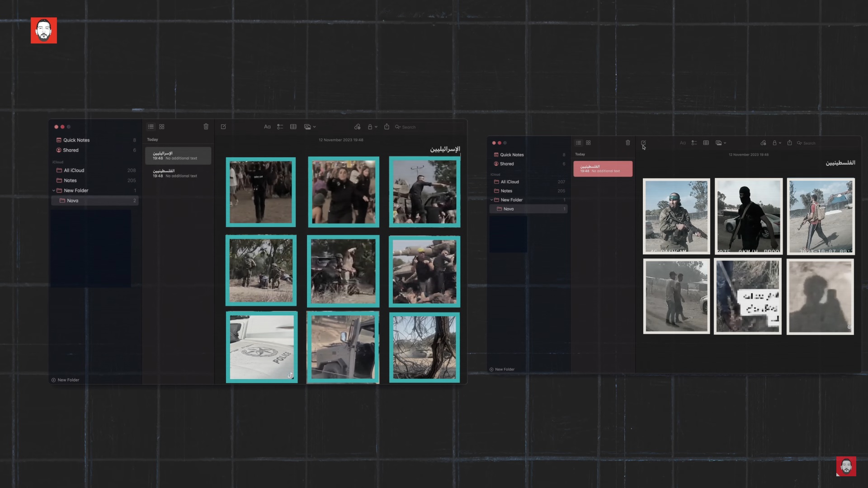The width and height of the screenshot is (868, 488).
Task: Open Quick Notes in right window sidebar
Action: pos(528,155)
